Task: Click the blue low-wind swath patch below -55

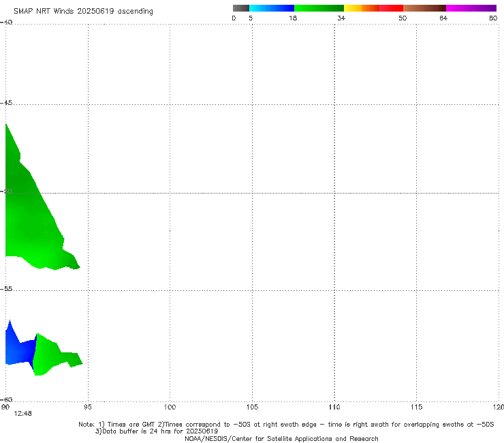Action: pyautogui.click(x=20, y=351)
